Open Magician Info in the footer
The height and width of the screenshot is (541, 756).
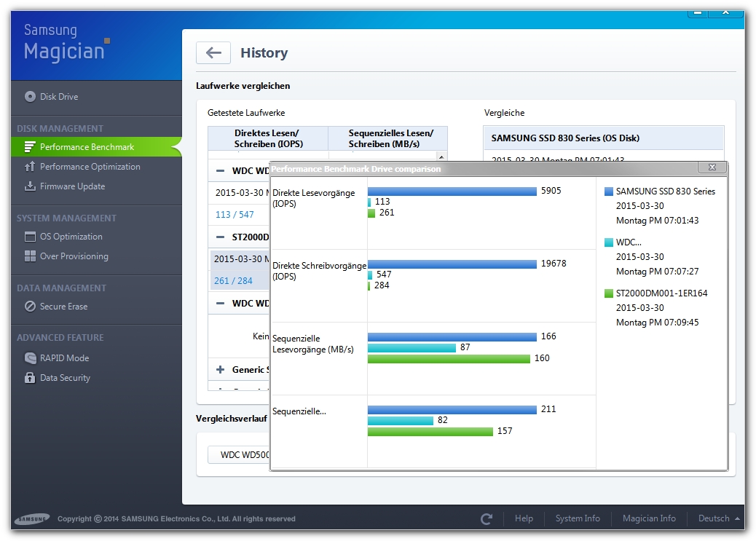tap(649, 518)
